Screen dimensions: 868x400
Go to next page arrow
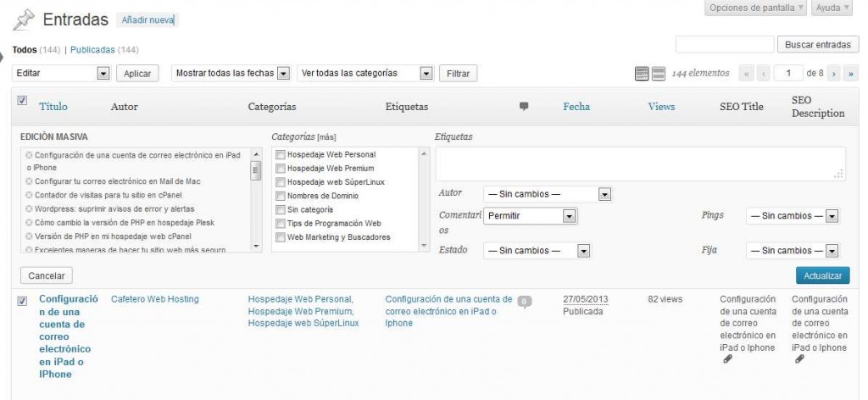(x=834, y=73)
